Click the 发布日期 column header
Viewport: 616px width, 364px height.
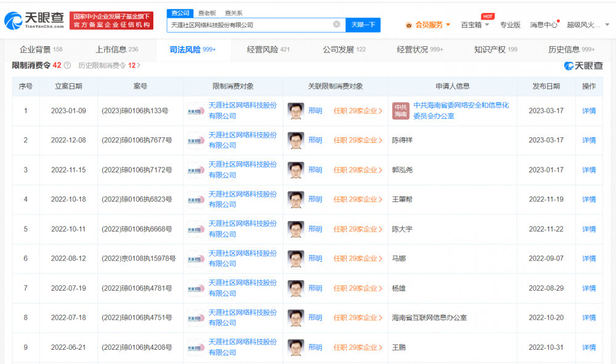click(546, 86)
